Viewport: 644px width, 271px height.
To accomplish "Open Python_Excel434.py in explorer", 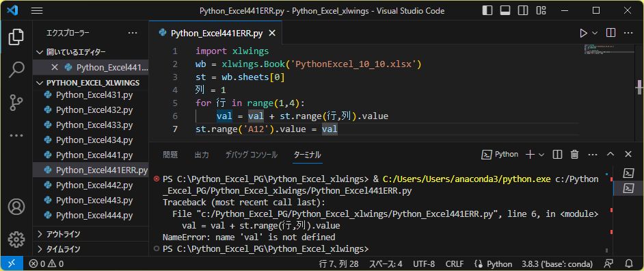I will click(x=91, y=140).
